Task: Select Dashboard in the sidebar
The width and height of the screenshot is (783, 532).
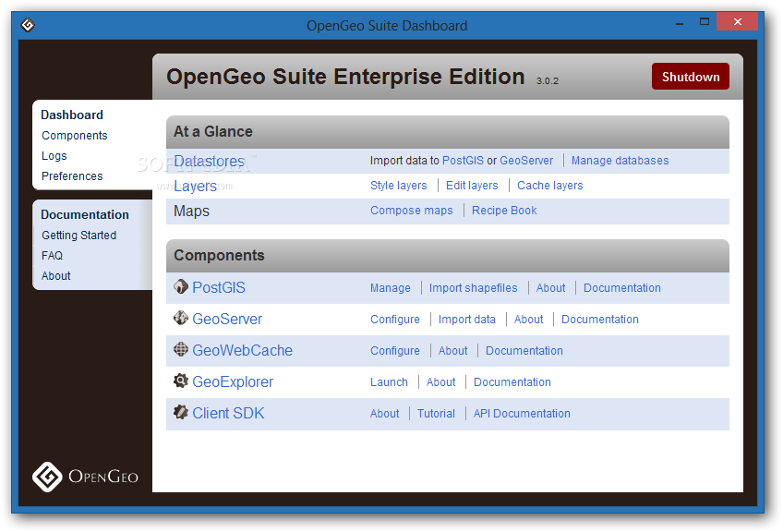Action: (72, 115)
